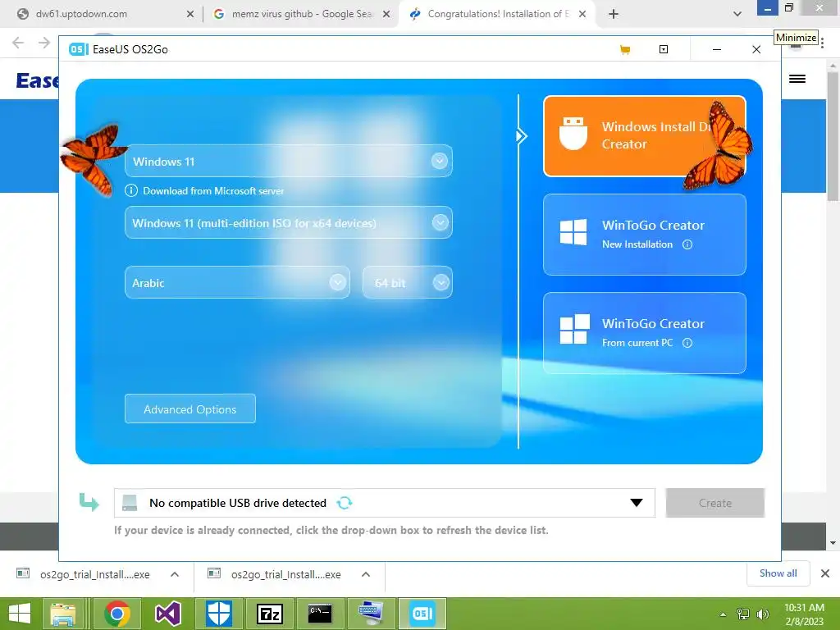Open Visual Studio from taskbar
Viewport: 840px width, 630px height.
[x=167, y=614]
